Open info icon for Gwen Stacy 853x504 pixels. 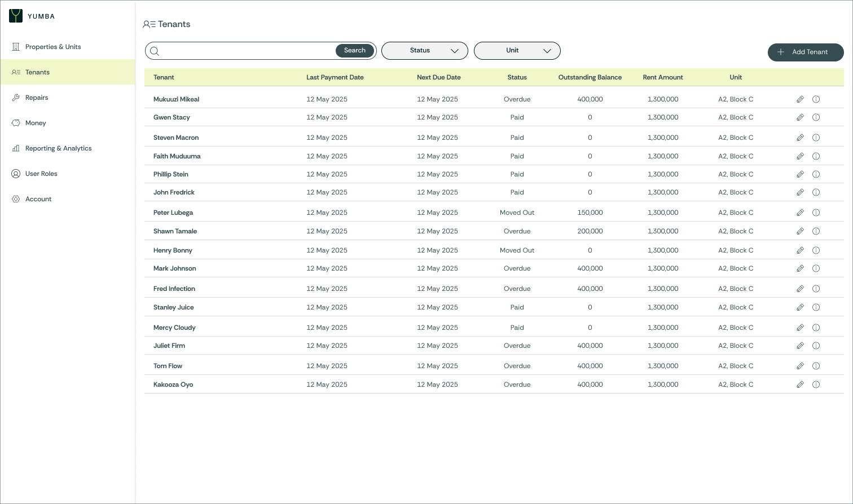point(816,117)
